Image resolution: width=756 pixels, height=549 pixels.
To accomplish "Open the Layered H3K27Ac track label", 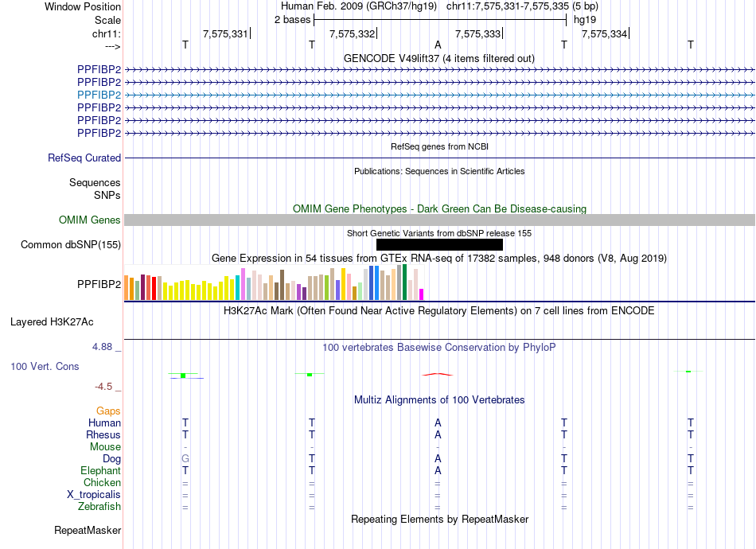I will (x=52, y=322).
